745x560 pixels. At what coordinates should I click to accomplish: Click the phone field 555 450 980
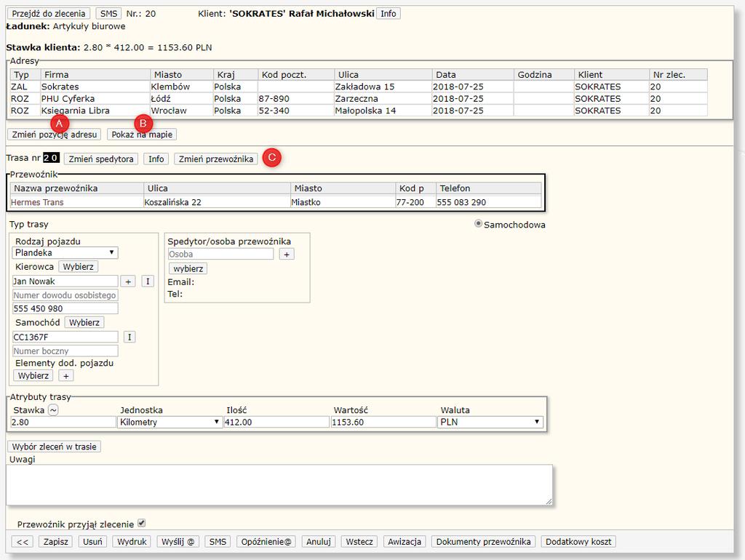(x=65, y=309)
